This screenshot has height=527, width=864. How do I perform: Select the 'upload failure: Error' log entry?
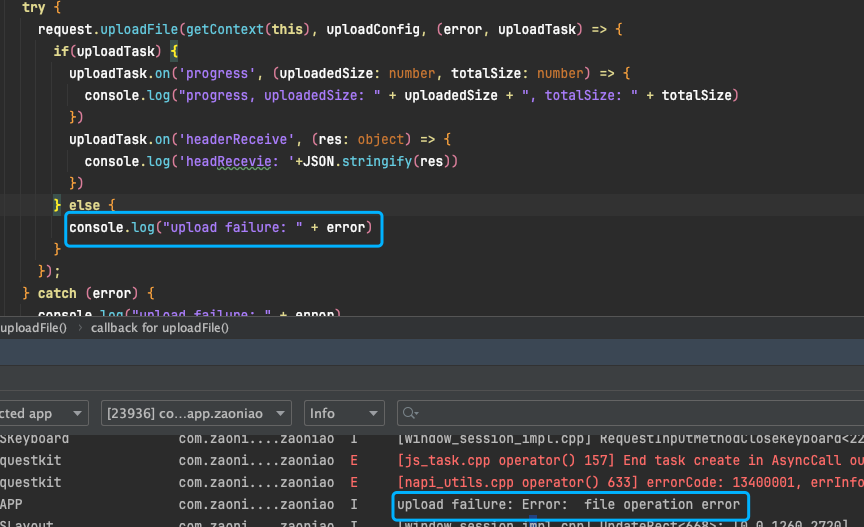tap(568, 505)
